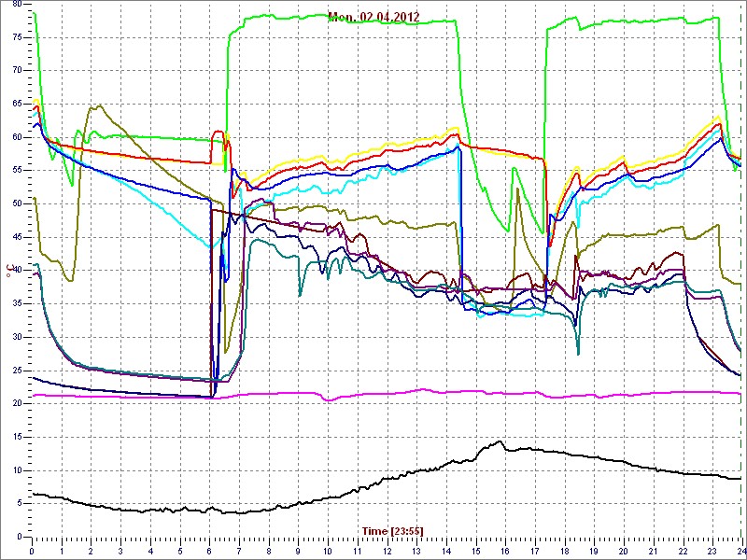Select olive curve spike just after hour 16
This screenshot has height=560, width=747.
514,168
